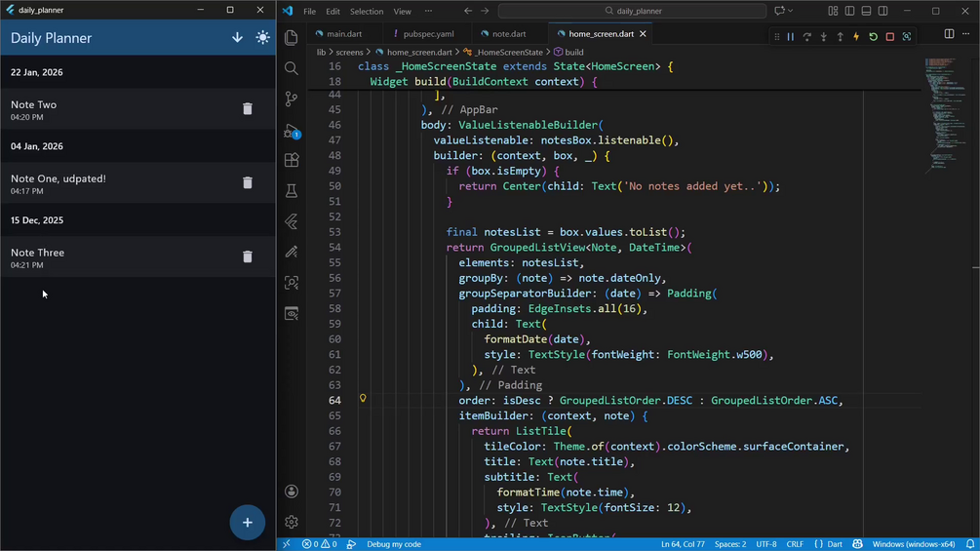Split the editor to the right

coord(950,34)
